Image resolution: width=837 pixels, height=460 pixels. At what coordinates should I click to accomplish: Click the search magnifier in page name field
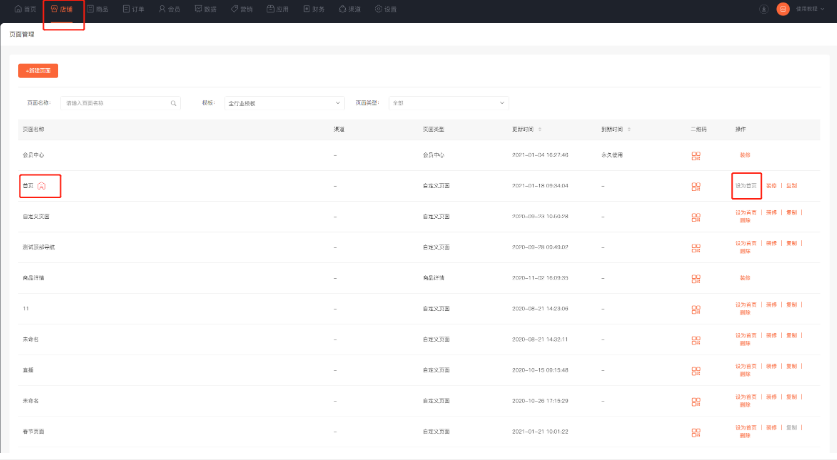[173, 103]
